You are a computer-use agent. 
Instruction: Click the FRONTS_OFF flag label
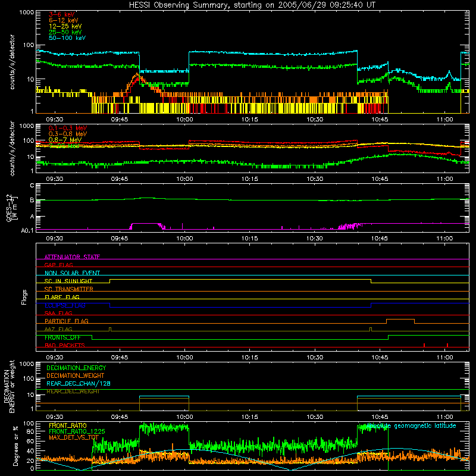pos(62,337)
